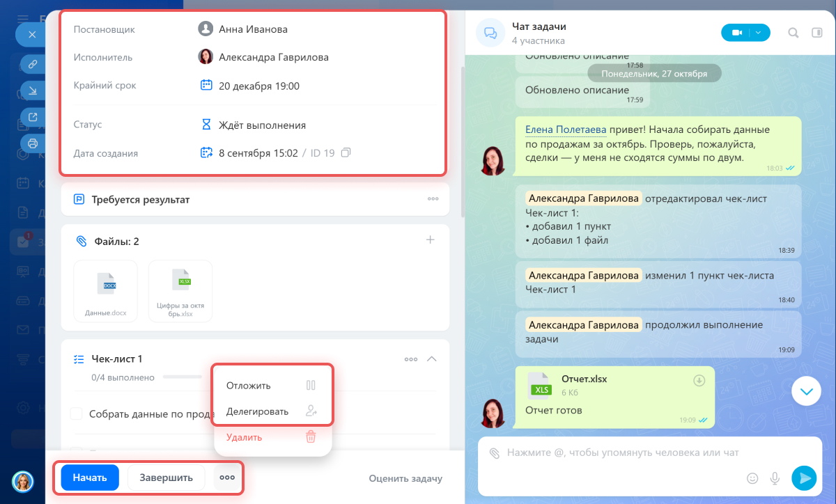Screen dimensions: 836x504
Task: Open the Чек-лист 1 options menu
Action: pos(411,359)
